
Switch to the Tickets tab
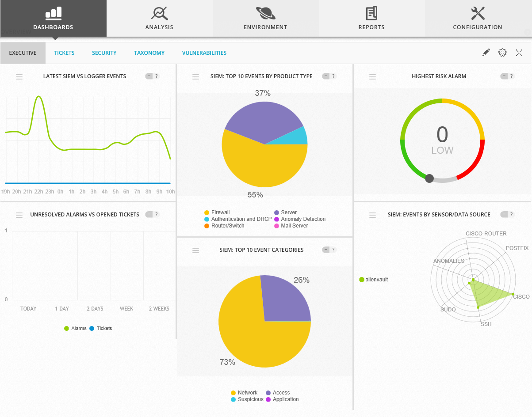point(64,53)
